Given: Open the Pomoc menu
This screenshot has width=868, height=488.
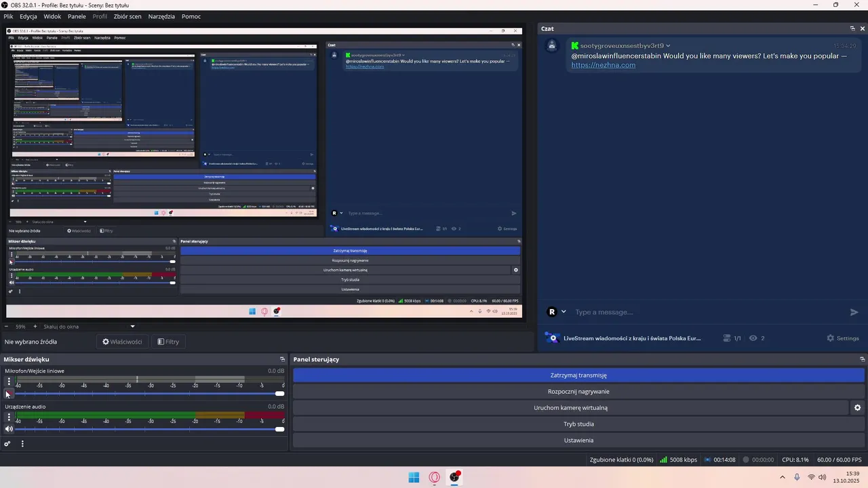Looking at the screenshot, I should pyautogui.click(x=191, y=16).
